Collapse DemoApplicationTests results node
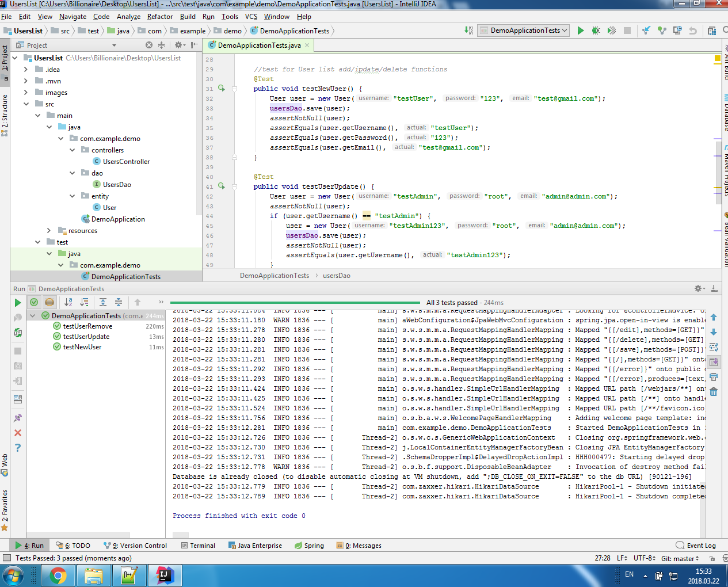Screen dimensions: 728x587 [33, 316]
